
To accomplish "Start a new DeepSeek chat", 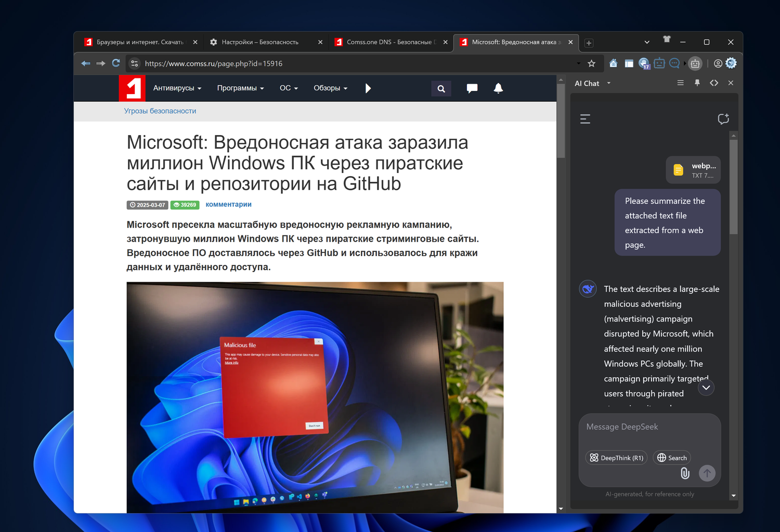I will tap(723, 119).
